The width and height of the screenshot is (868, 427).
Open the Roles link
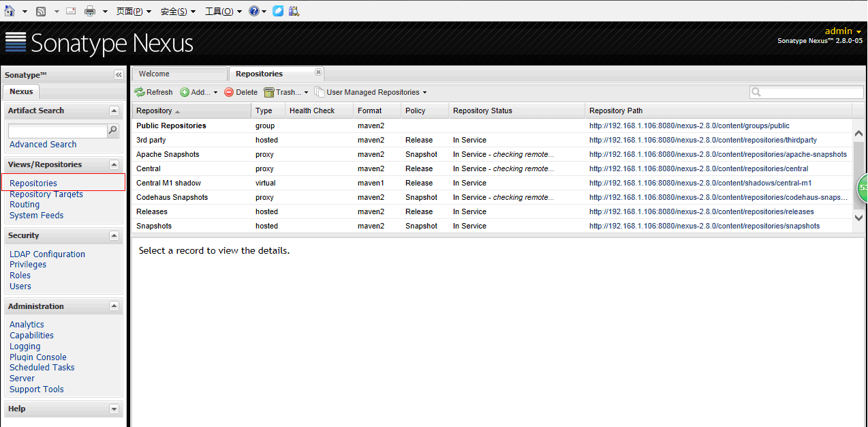(20, 276)
